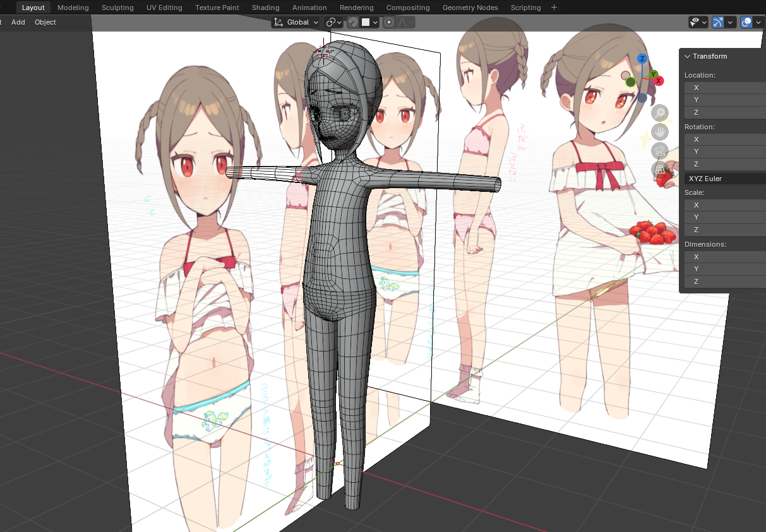
Task: Open the Add menu
Action: click(18, 22)
